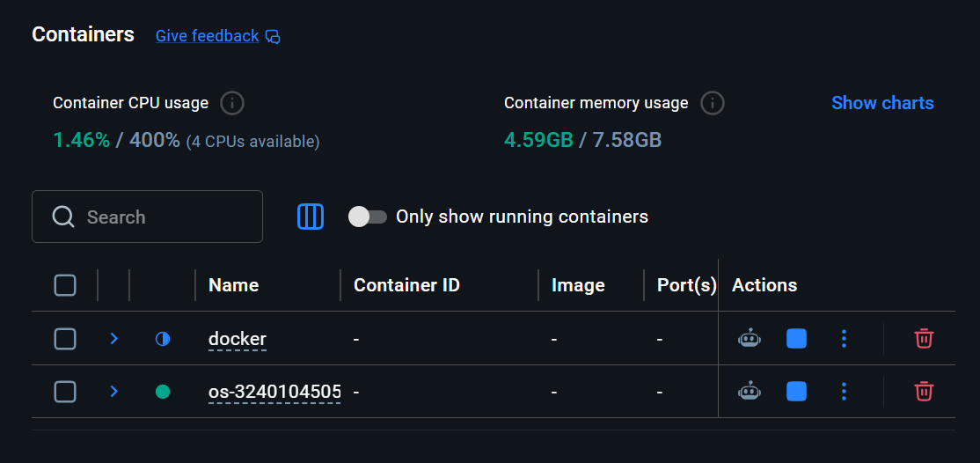Open more actions menu for os-3240104505

coord(844,392)
